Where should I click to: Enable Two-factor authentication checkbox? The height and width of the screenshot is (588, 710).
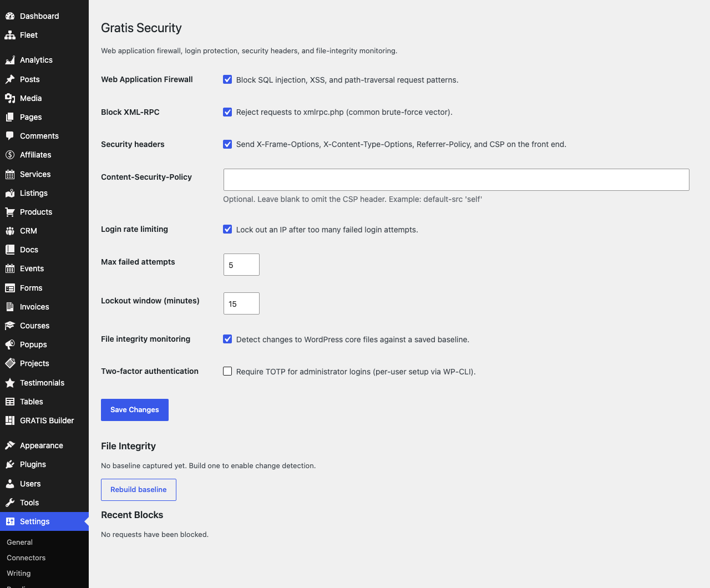[227, 371]
